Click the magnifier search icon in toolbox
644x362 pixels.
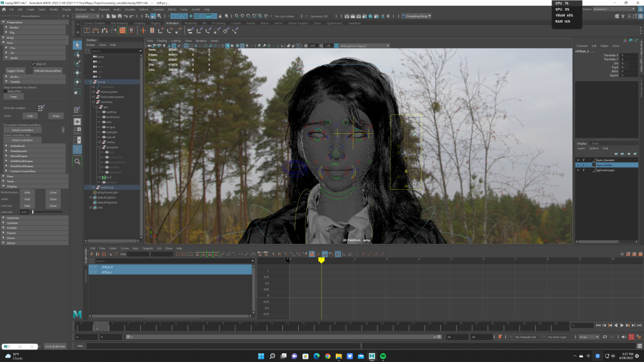(77, 162)
